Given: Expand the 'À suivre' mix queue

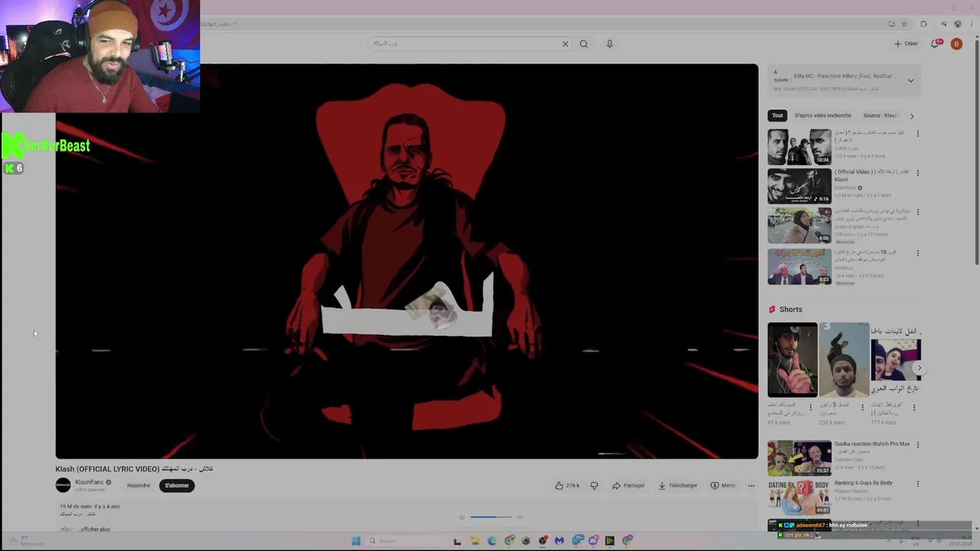Looking at the screenshot, I should click(910, 80).
